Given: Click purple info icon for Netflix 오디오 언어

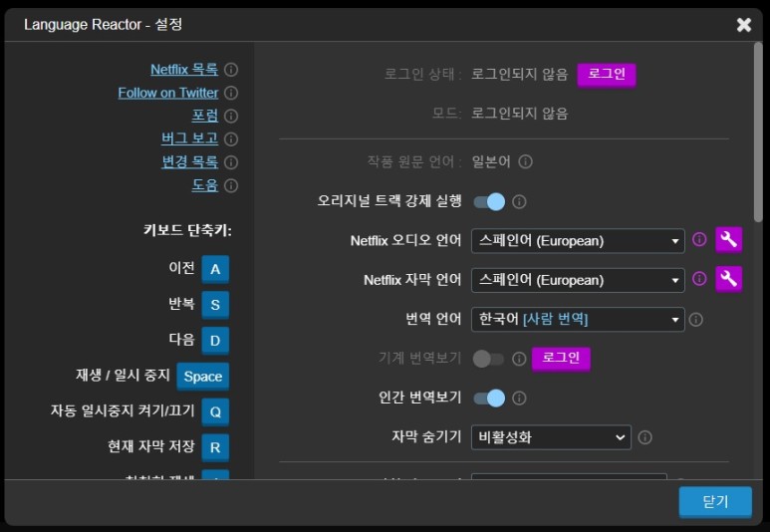Looking at the screenshot, I should coord(699,239).
